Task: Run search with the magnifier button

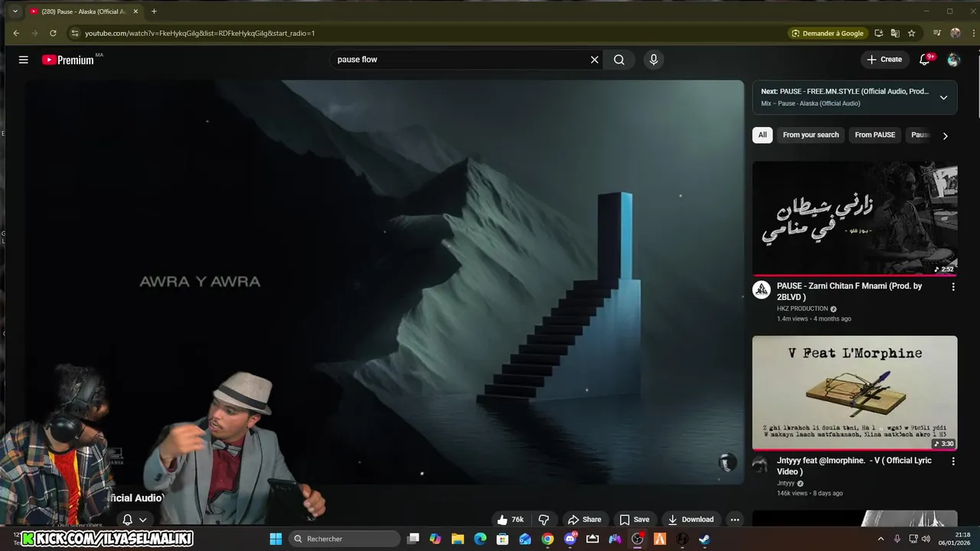Action: pyautogui.click(x=619, y=60)
